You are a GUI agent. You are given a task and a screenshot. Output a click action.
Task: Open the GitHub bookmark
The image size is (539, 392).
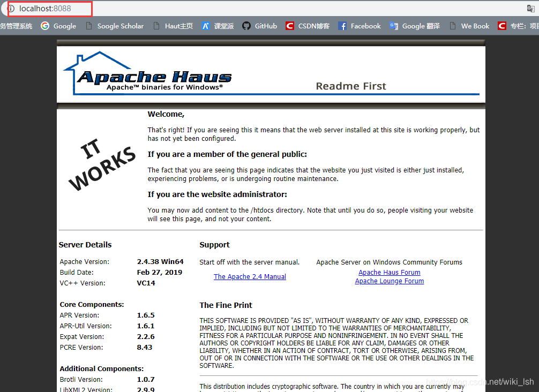click(259, 26)
